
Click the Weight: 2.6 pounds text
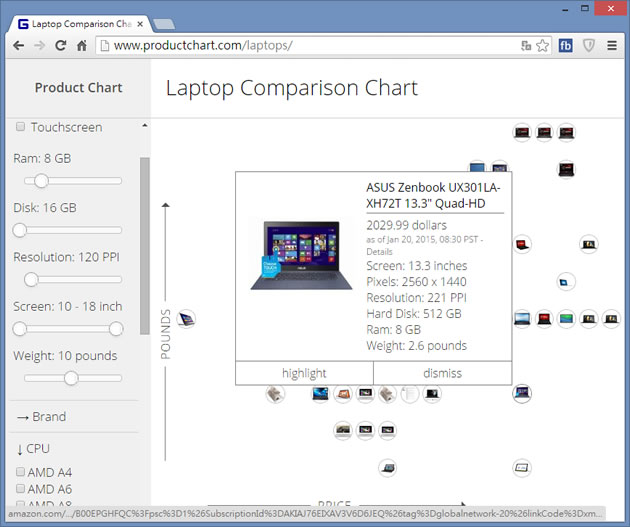(x=416, y=346)
